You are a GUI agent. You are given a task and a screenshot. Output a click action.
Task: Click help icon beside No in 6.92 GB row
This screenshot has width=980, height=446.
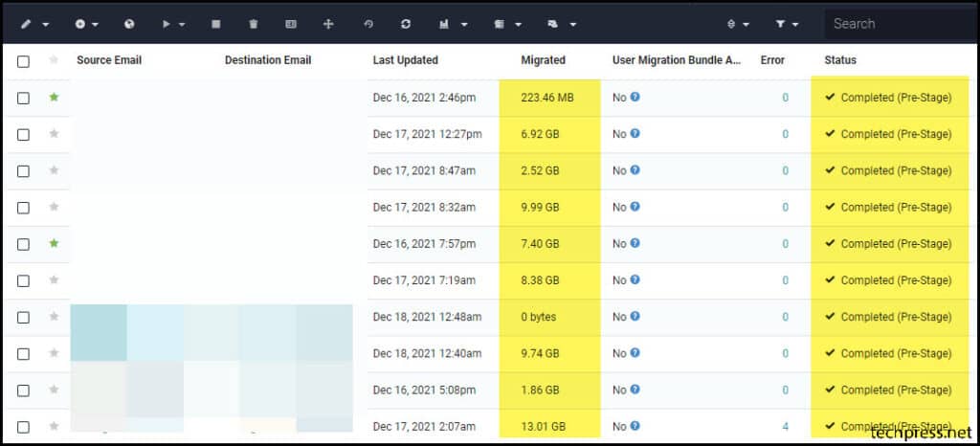click(x=635, y=133)
